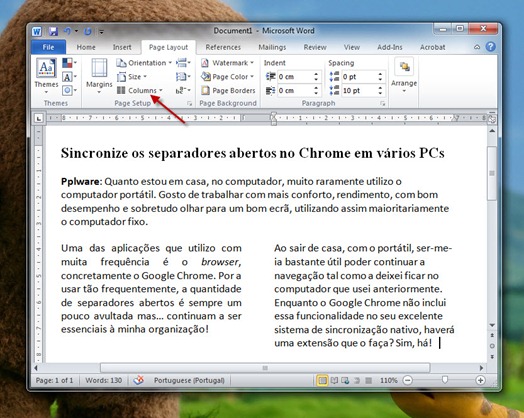Click the zoom slider handle
The height and width of the screenshot is (418, 524).
[444, 380]
